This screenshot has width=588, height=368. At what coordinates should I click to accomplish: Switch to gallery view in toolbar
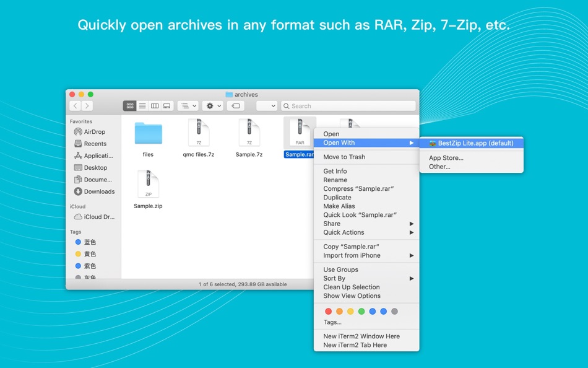pos(167,106)
